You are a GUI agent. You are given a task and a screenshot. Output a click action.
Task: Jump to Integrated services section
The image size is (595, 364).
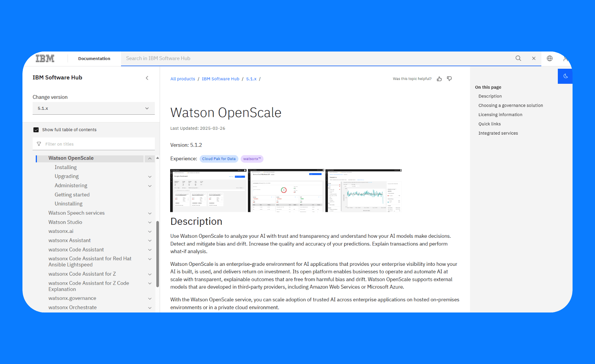click(x=498, y=133)
